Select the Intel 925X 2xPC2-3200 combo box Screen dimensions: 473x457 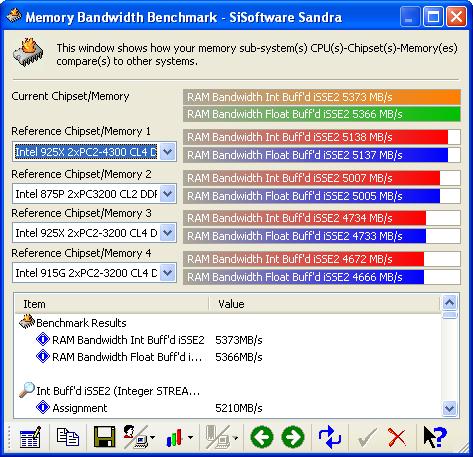94,233
